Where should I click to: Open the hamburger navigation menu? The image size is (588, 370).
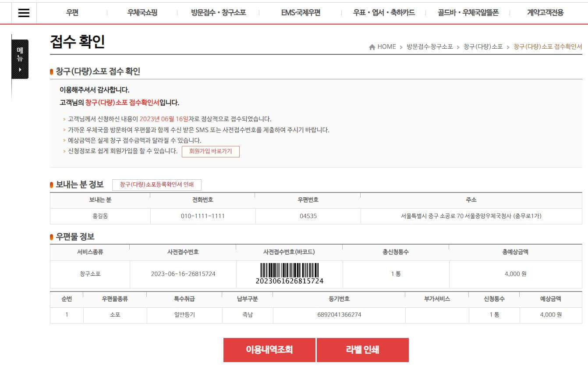click(23, 13)
